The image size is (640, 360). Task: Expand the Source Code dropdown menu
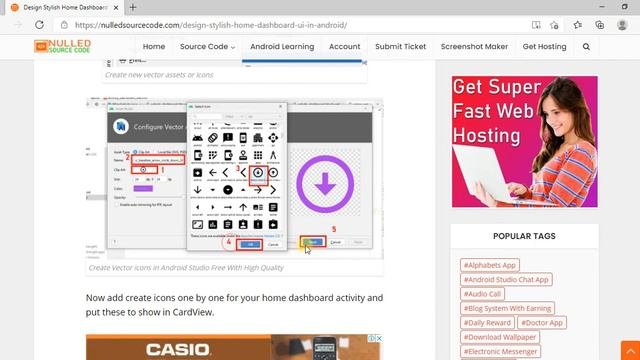point(207,47)
